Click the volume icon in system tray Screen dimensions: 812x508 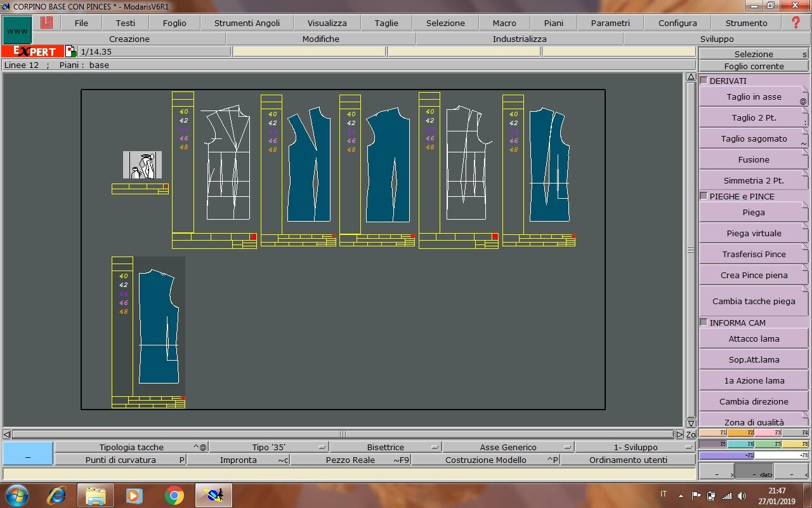click(x=741, y=495)
